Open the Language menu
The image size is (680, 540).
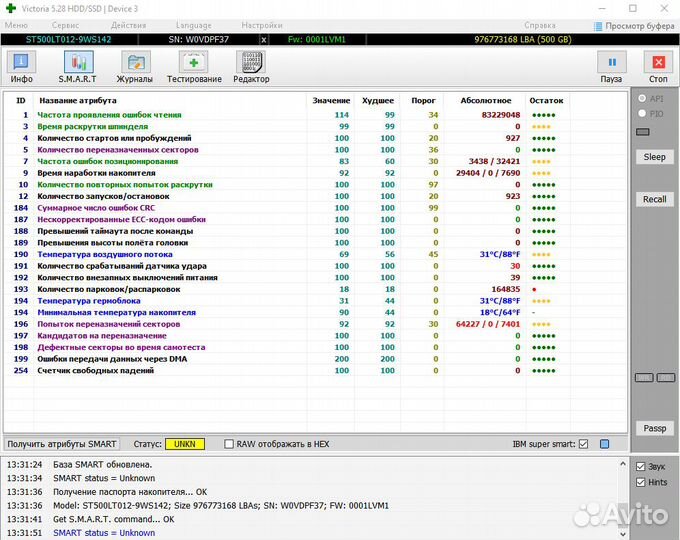point(193,24)
